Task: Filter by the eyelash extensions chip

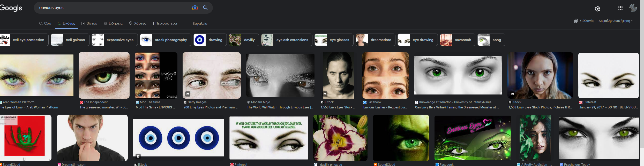Action: pyautogui.click(x=287, y=40)
